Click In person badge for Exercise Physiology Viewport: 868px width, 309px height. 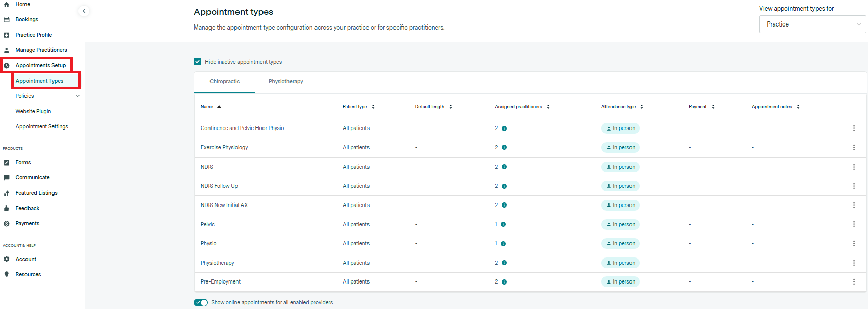pos(620,147)
